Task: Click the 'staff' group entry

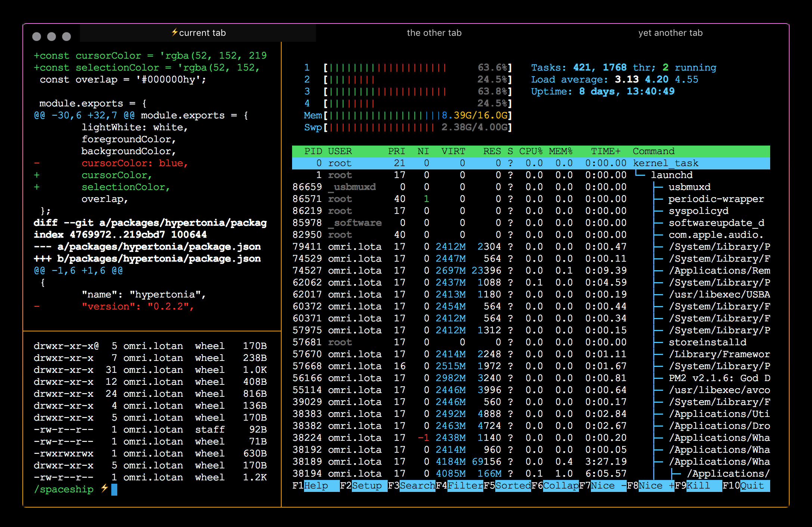Action: [210, 430]
